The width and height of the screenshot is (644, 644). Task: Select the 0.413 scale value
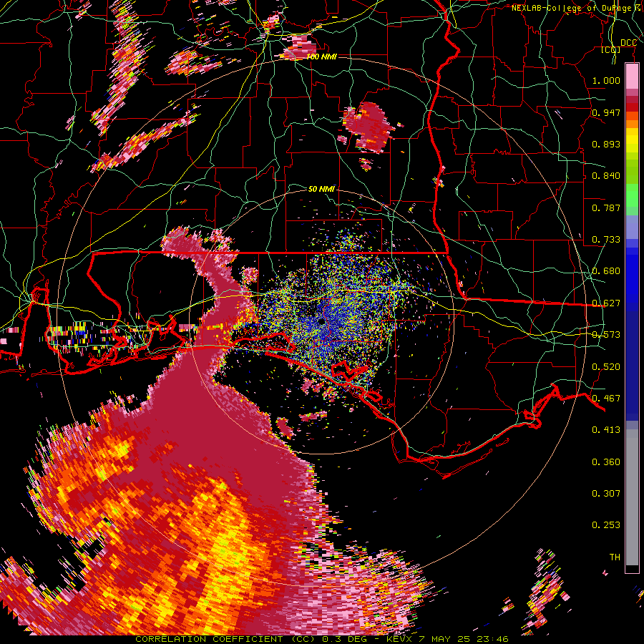tap(606, 430)
